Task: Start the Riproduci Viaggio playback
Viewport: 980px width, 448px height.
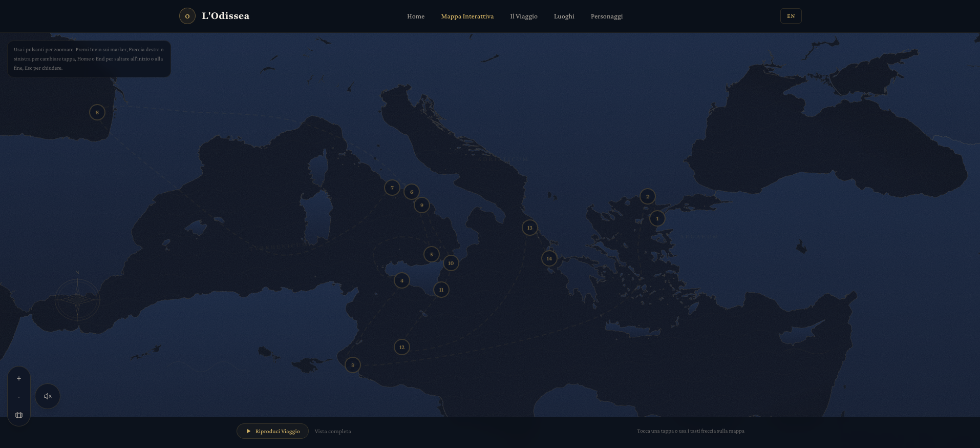Action: pyautogui.click(x=272, y=431)
